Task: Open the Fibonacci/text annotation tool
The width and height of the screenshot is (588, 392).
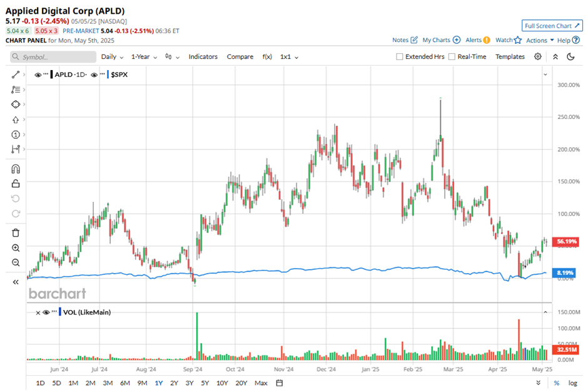Action: tap(16, 90)
